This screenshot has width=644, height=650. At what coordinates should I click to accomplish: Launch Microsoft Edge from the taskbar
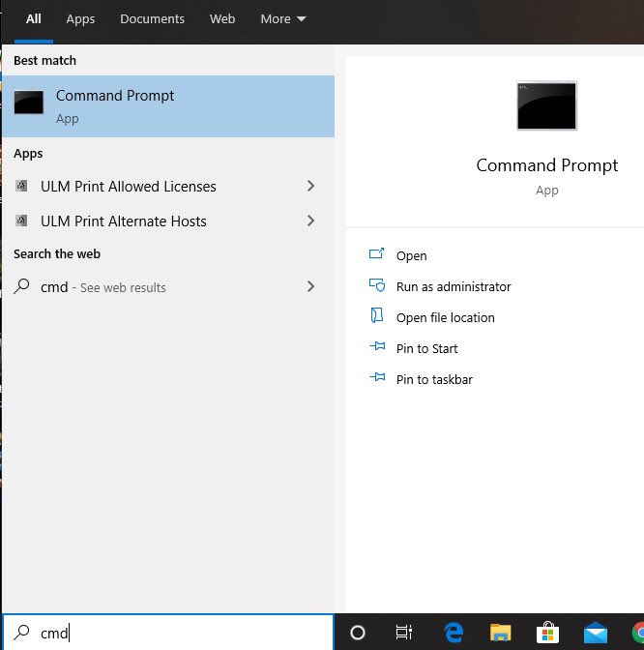click(454, 633)
